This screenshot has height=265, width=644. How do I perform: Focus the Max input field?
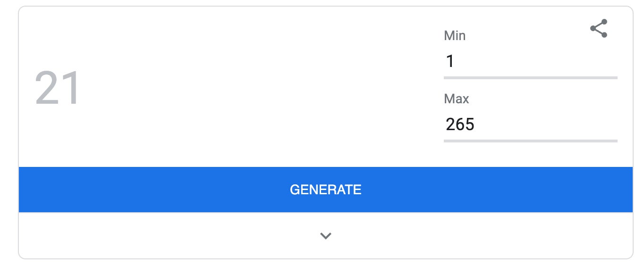(x=530, y=124)
